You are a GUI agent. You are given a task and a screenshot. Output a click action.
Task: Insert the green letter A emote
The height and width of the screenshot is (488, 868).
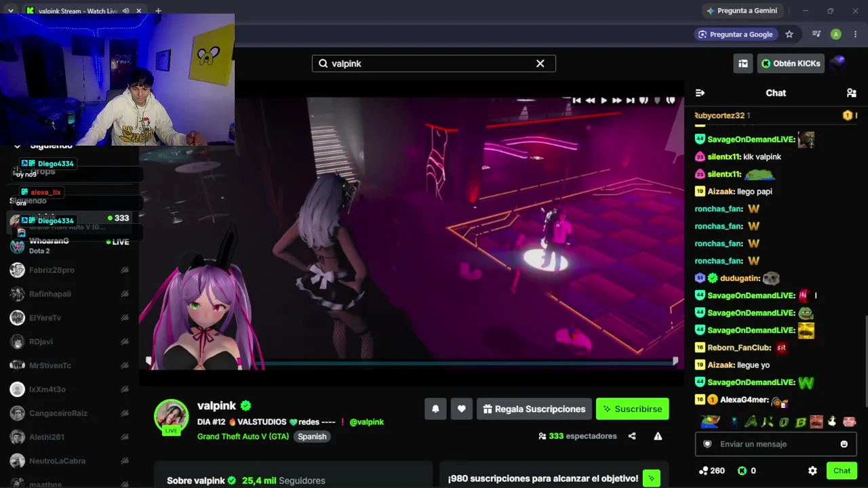pyautogui.click(x=751, y=422)
